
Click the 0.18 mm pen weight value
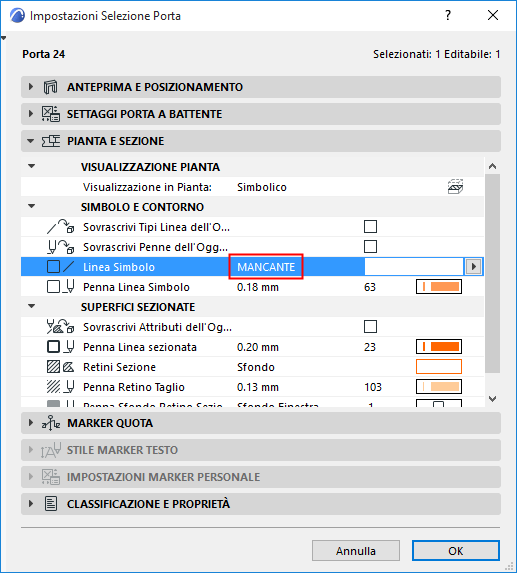point(258,287)
